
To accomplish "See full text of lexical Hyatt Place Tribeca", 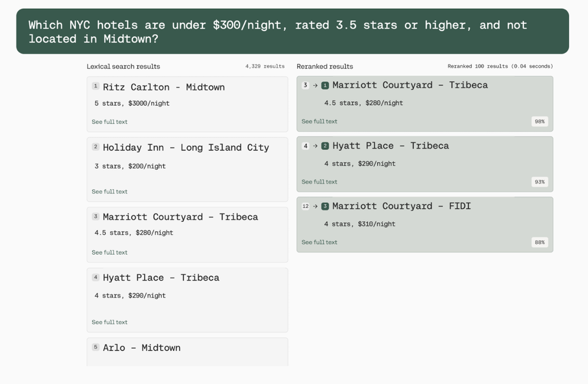I will click(109, 322).
